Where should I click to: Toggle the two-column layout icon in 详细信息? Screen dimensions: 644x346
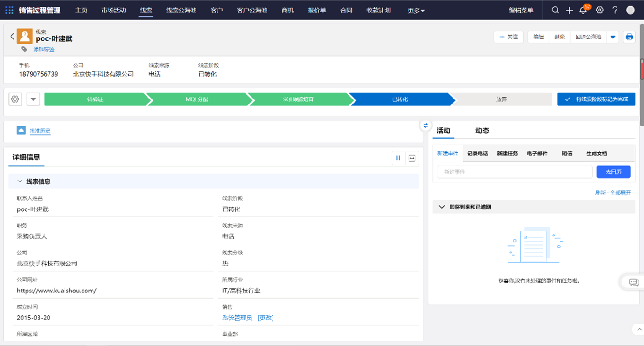[x=398, y=158]
